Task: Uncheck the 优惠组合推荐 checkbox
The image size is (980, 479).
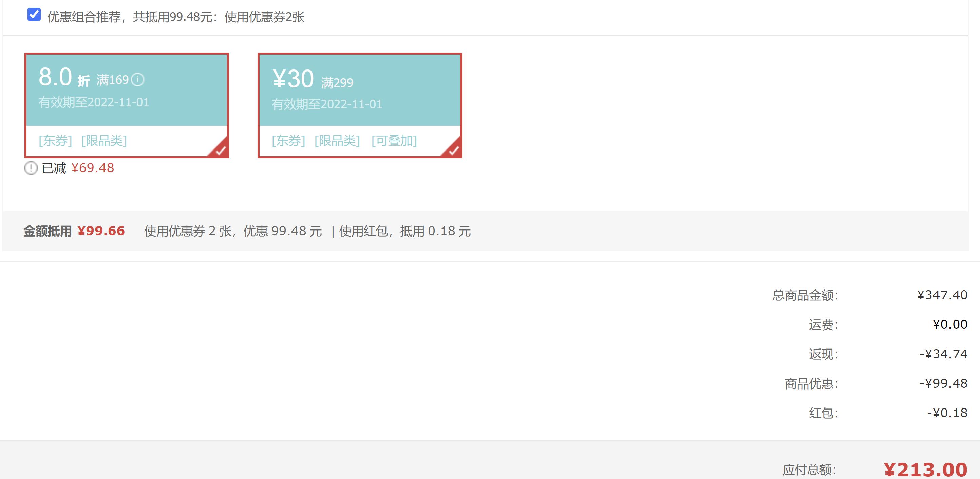Action: 34,15
